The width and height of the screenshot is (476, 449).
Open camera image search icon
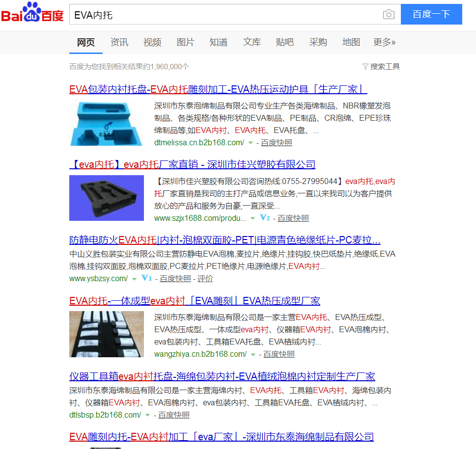tap(389, 14)
